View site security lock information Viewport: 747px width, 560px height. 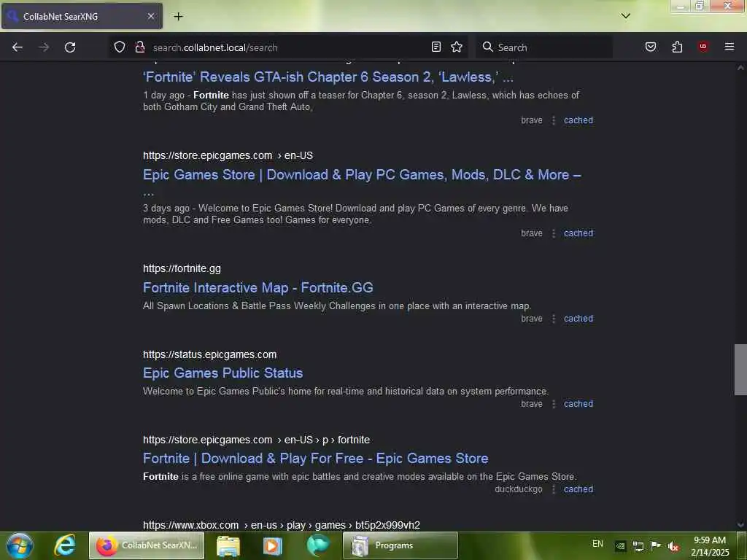(x=139, y=47)
